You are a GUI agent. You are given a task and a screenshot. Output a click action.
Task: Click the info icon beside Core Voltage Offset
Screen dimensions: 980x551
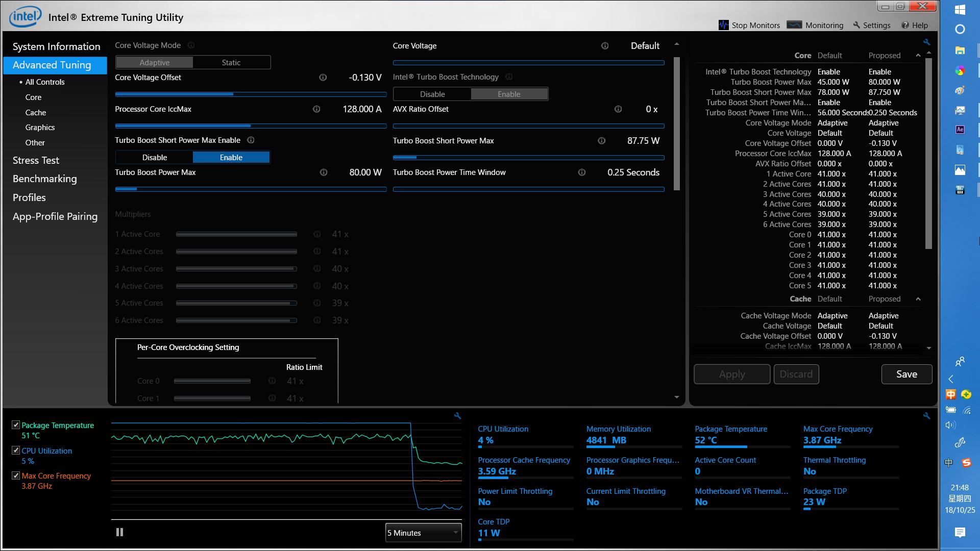click(x=323, y=78)
